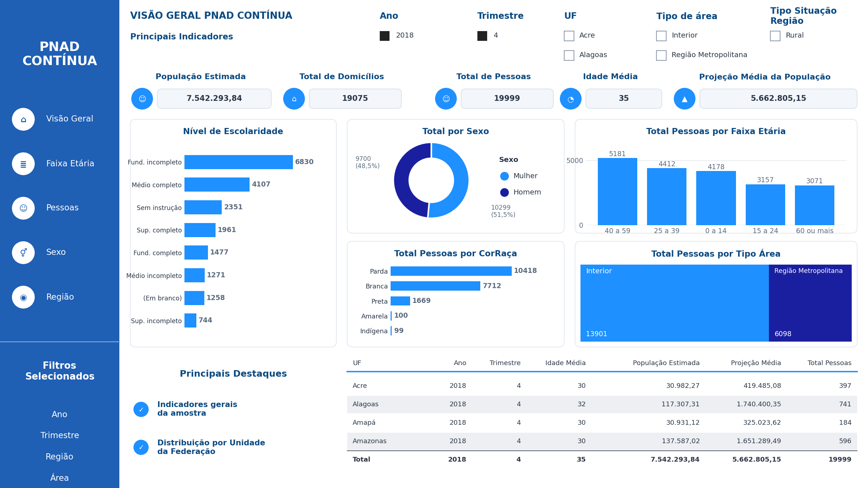
Task: Click the checkmark beside Indicadores gerais
Action: click(141, 410)
